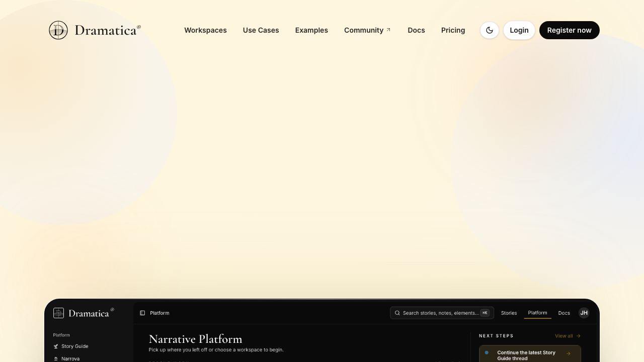Open Continue the latest Story Guide thread

[530, 354]
